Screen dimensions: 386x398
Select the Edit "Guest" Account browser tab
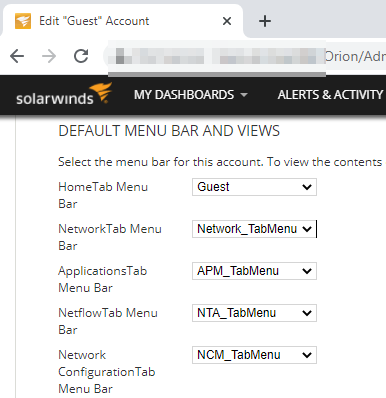coord(123,21)
